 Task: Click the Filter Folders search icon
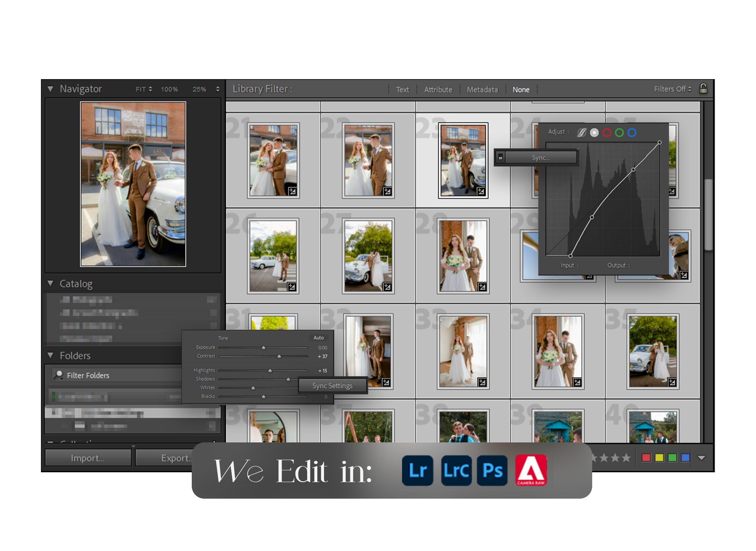[58, 375]
